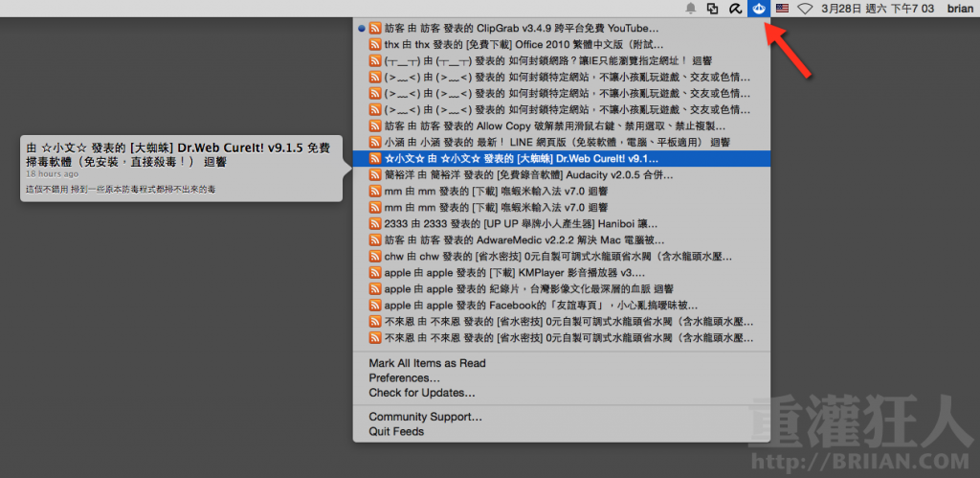Image resolution: width=980 pixels, height=478 pixels.
Task: Click RSS icon of Office 2010 item
Action: point(375,44)
